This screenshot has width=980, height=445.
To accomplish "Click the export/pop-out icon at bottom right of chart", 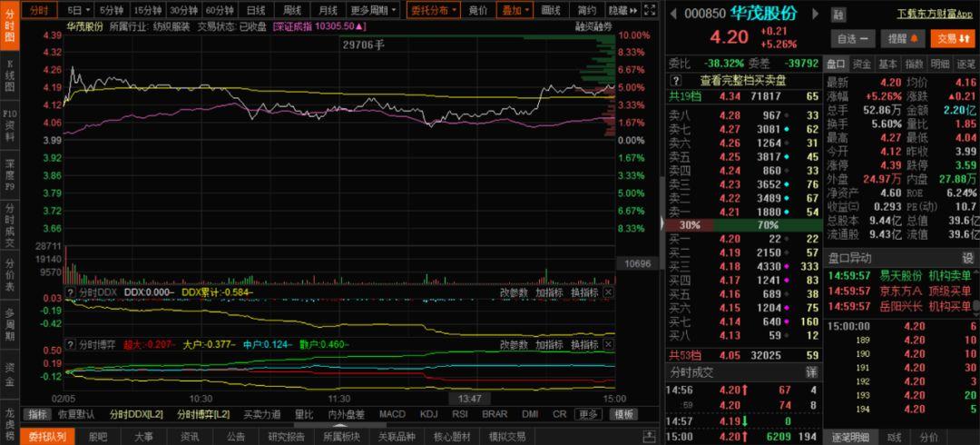I will (650, 436).
